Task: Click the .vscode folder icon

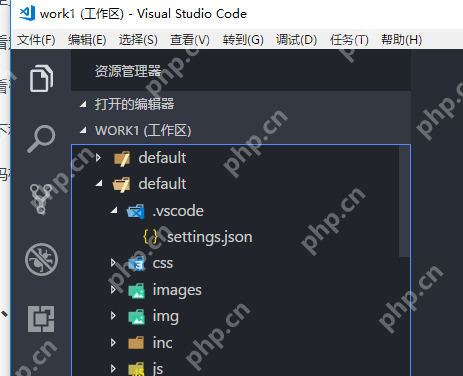Action: point(136,211)
